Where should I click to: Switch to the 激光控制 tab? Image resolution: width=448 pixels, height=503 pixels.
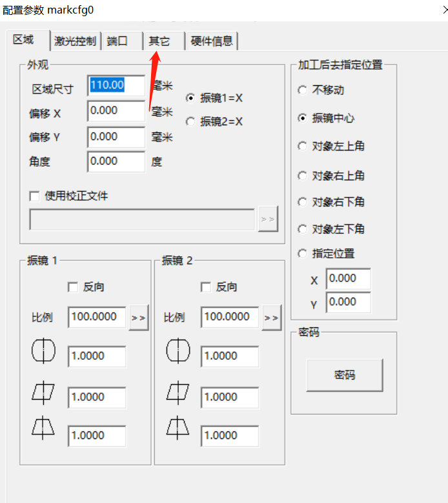(x=76, y=41)
